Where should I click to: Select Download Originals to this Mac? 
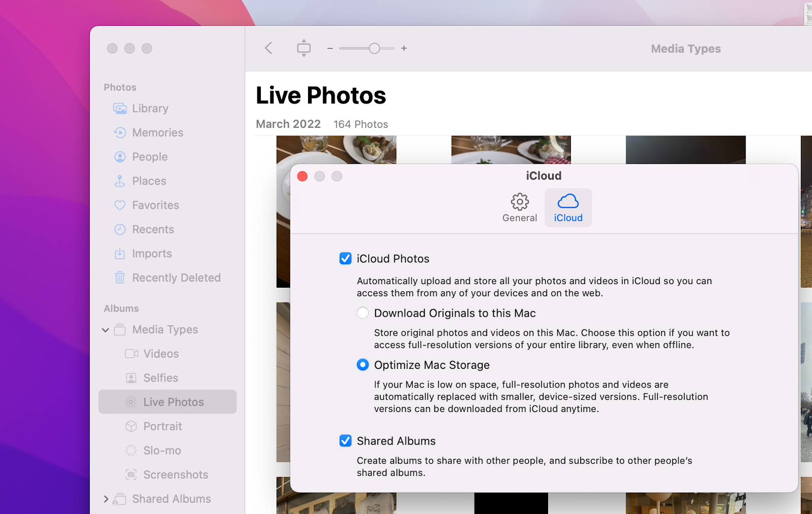362,313
